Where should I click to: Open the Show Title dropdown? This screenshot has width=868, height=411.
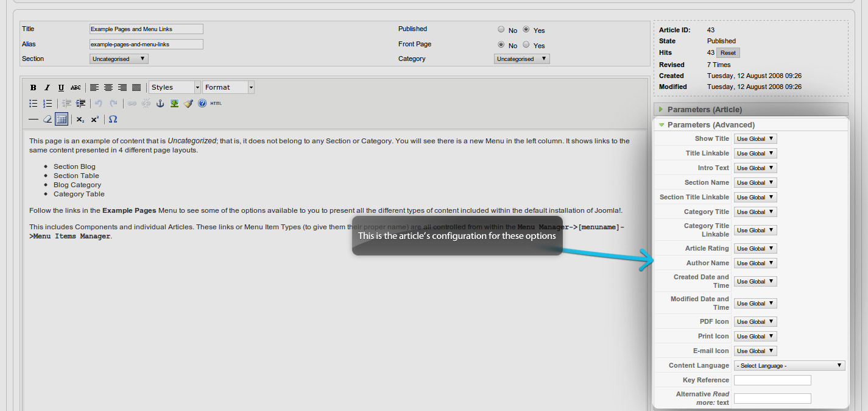tap(755, 139)
